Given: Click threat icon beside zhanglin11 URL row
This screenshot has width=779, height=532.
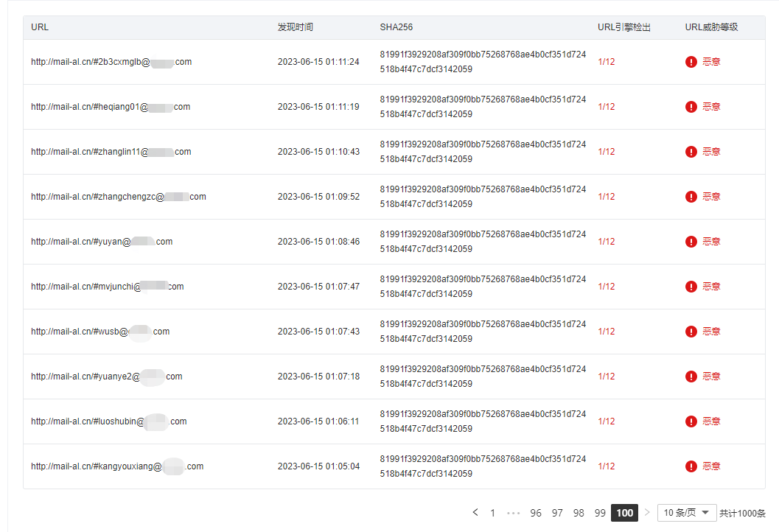Looking at the screenshot, I should pos(691,152).
